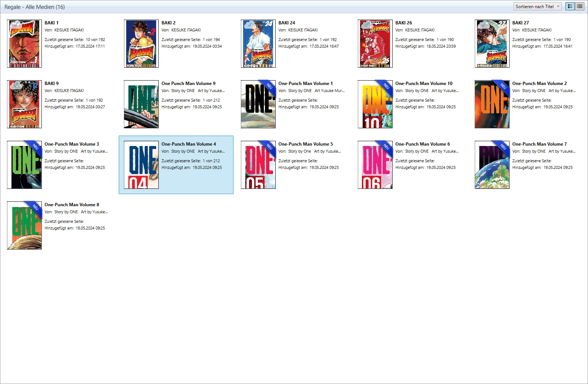Screen dimensions: 588x384
Task: Select One-Punch Man Volume 7 cover
Action: (492, 165)
